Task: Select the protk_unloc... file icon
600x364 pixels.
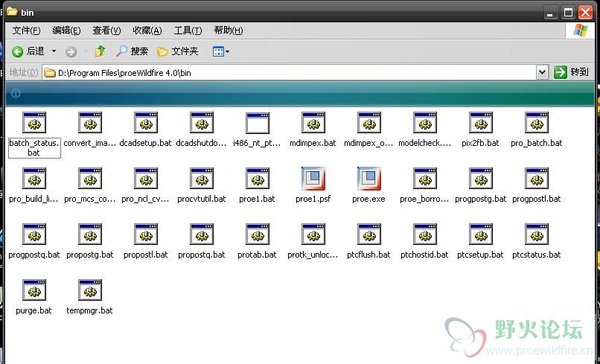Action: pyautogui.click(x=313, y=234)
